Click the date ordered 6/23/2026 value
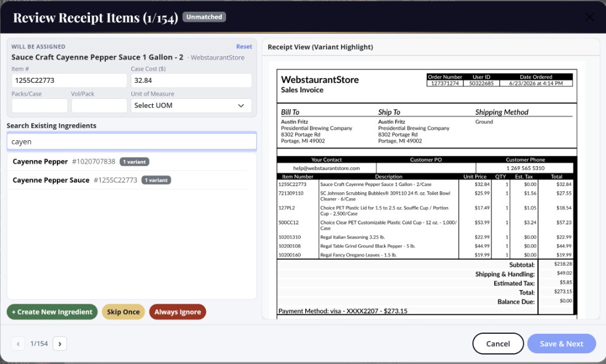The image size is (606, 364). pyautogui.click(x=536, y=83)
